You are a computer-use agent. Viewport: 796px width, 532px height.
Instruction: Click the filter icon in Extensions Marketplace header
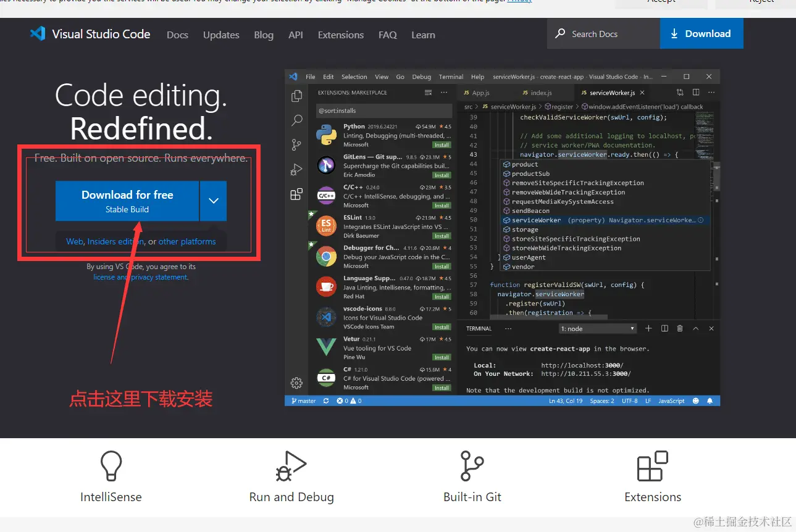pos(429,93)
